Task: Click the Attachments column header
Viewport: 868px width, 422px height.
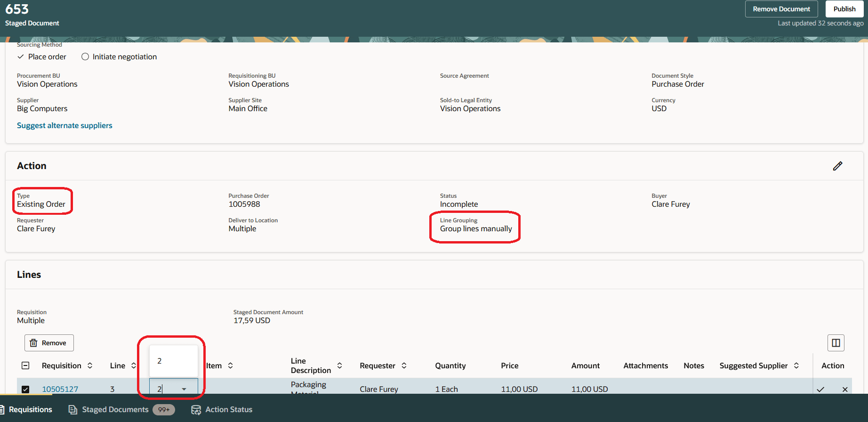Action: point(646,365)
